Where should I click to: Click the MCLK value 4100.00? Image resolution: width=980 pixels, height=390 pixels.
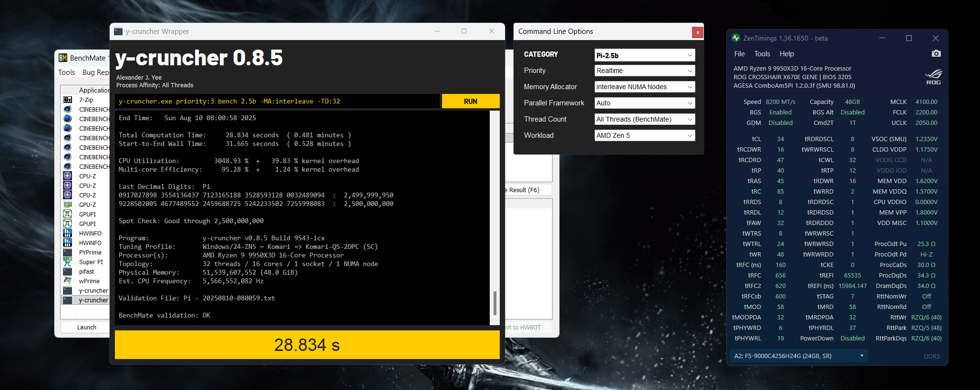(x=926, y=102)
